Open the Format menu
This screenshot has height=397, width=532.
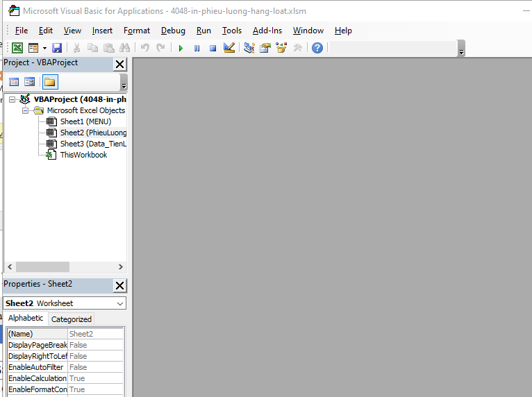(x=137, y=31)
